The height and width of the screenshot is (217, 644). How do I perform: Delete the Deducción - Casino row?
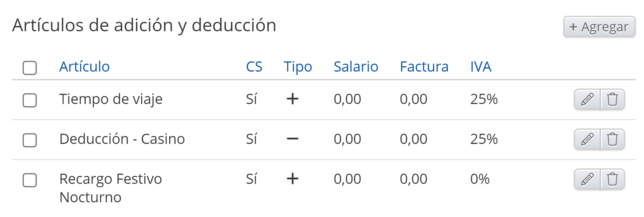click(613, 139)
